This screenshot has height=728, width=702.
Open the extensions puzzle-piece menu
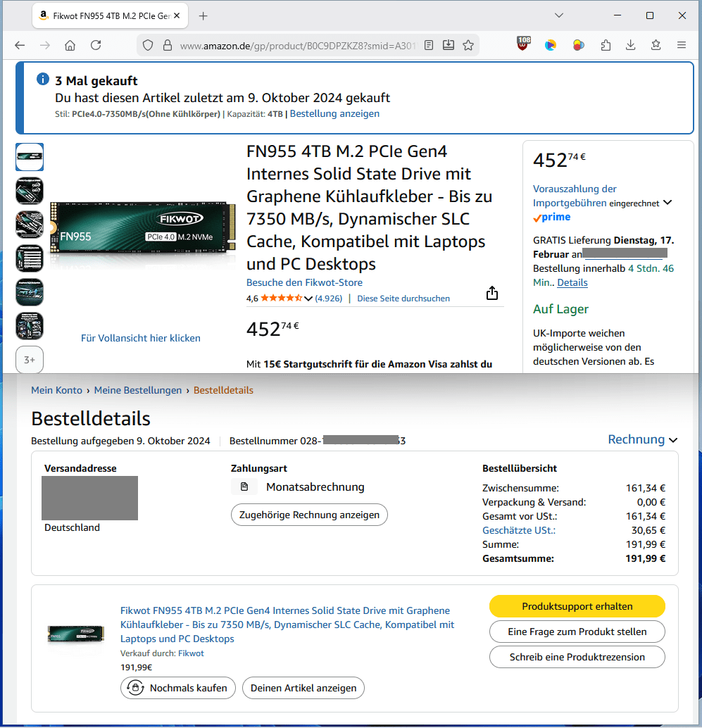(606, 45)
